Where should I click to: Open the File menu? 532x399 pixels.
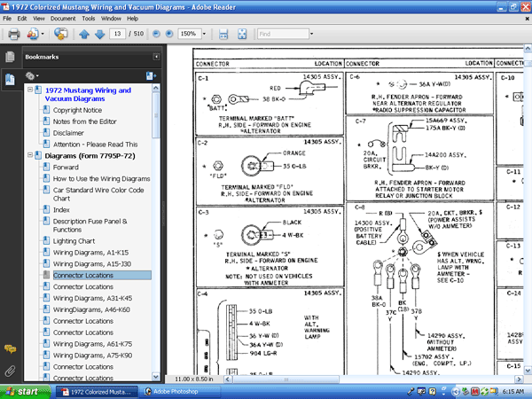[7, 19]
